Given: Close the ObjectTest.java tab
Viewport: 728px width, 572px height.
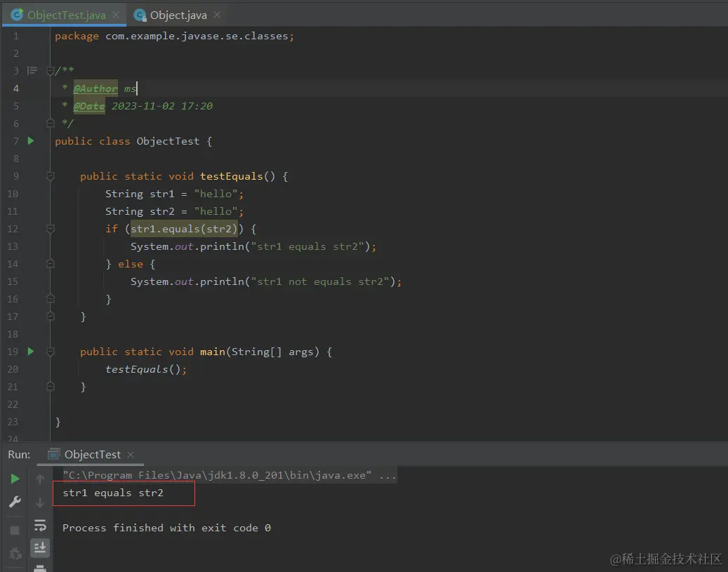Looking at the screenshot, I should click(116, 15).
